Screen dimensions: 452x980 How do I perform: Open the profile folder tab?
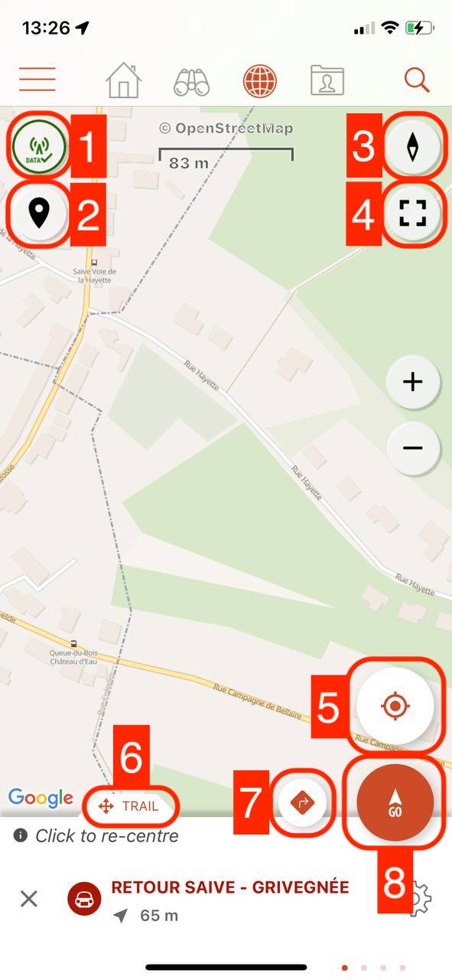click(327, 80)
